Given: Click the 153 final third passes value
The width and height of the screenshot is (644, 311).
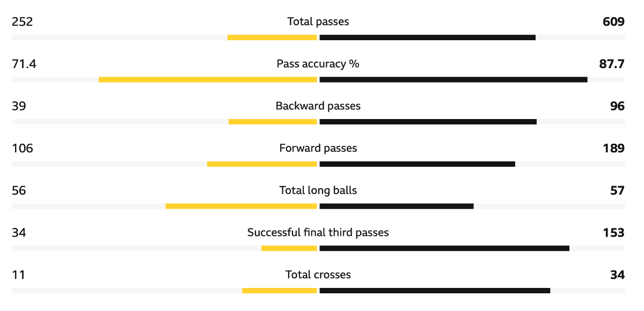Looking at the screenshot, I should pos(614,233).
